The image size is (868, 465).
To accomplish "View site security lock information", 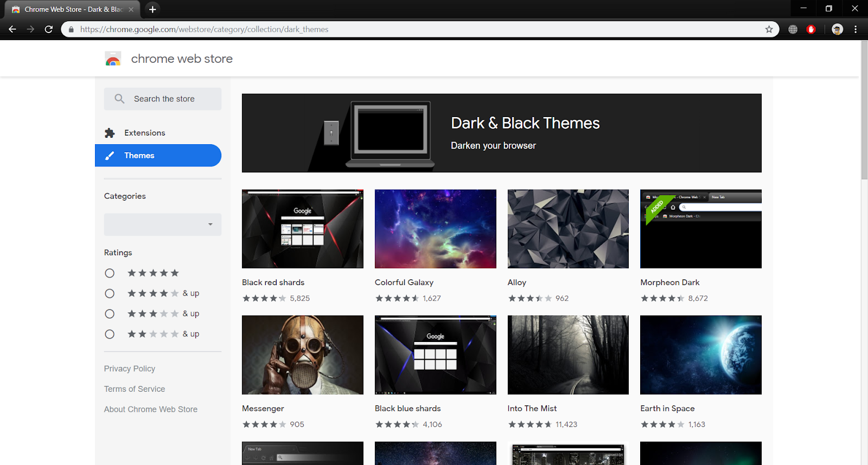I will pyautogui.click(x=71, y=29).
